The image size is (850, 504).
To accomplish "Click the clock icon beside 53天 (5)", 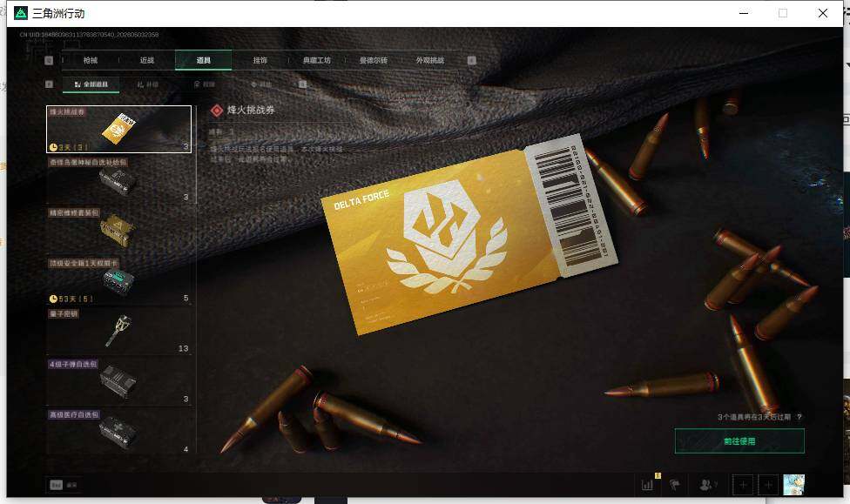I will coord(53,299).
